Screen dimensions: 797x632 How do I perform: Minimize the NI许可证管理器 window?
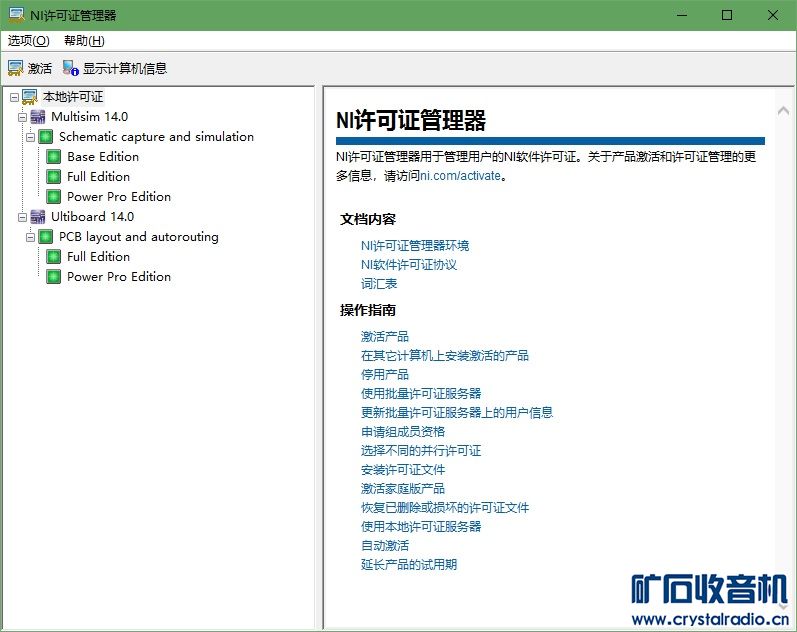(x=682, y=15)
